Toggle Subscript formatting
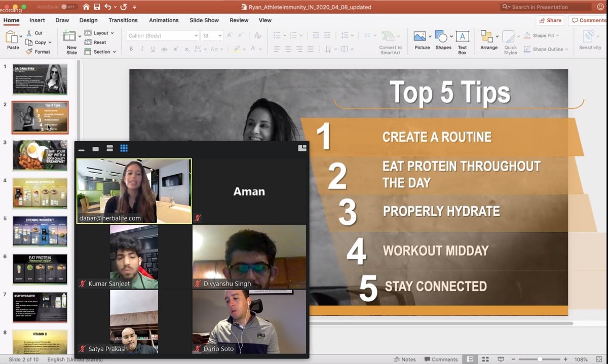 click(187, 49)
